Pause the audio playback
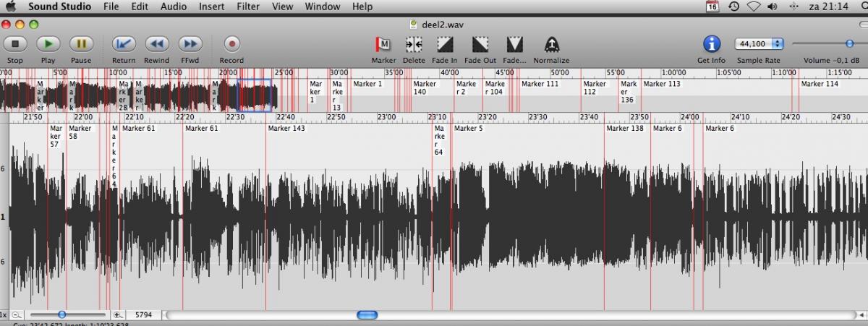The height and width of the screenshot is (326, 868). [x=81, y=44]
